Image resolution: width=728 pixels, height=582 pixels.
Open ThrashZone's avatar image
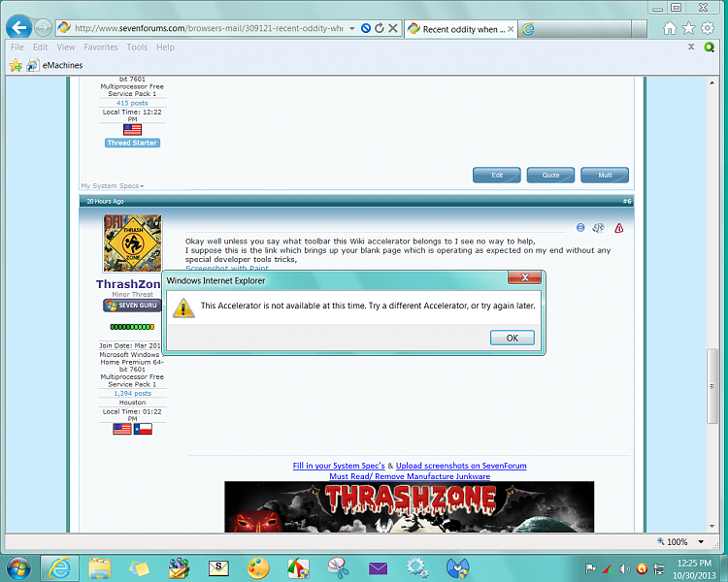click(132, 243)
